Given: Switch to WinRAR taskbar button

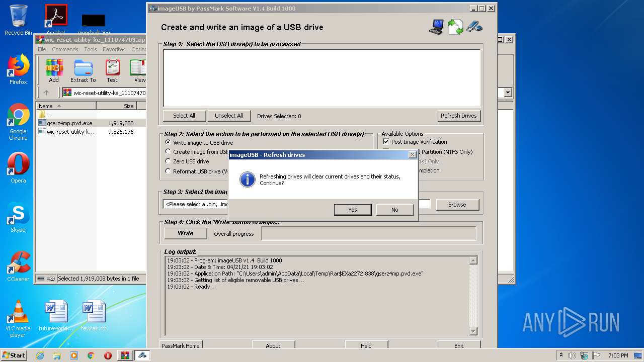Looking at the screenshot, I should 125,355.
